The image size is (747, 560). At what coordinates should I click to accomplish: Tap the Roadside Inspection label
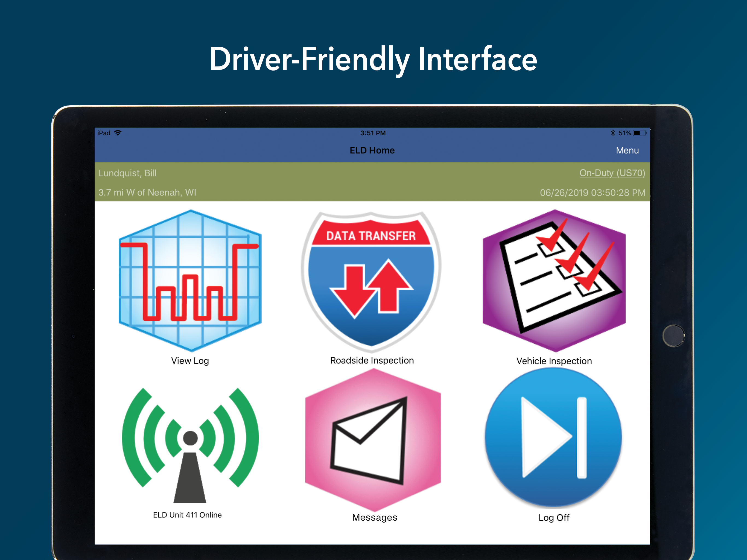[x=372, y=360]
